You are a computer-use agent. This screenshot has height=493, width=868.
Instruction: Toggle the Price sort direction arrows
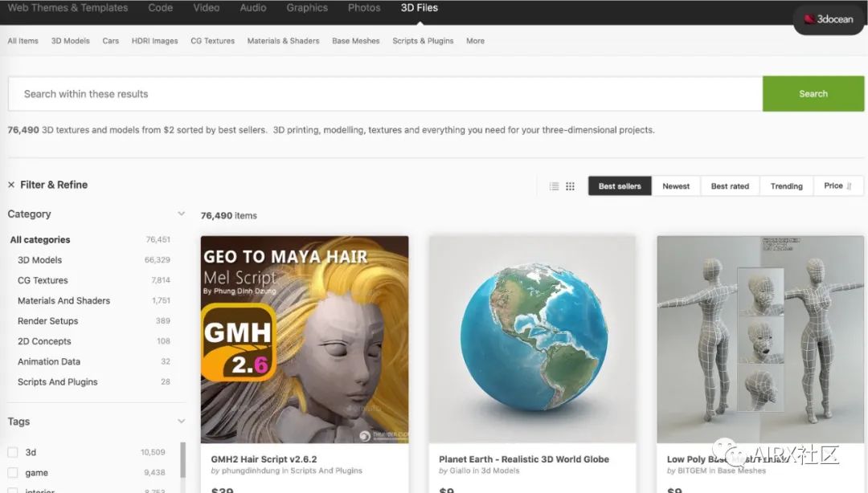(x=850, y=186)
